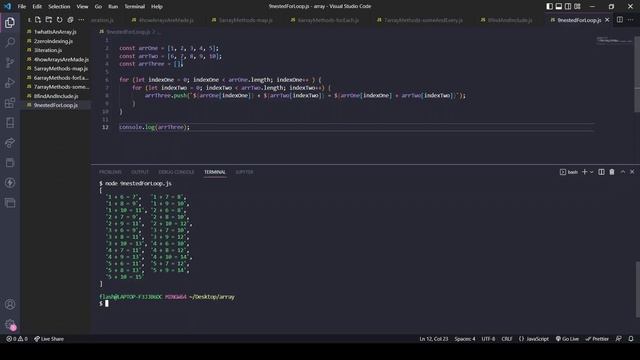Refresh the Explorer file list
The image size is (640, 360).
coord(60,20)
